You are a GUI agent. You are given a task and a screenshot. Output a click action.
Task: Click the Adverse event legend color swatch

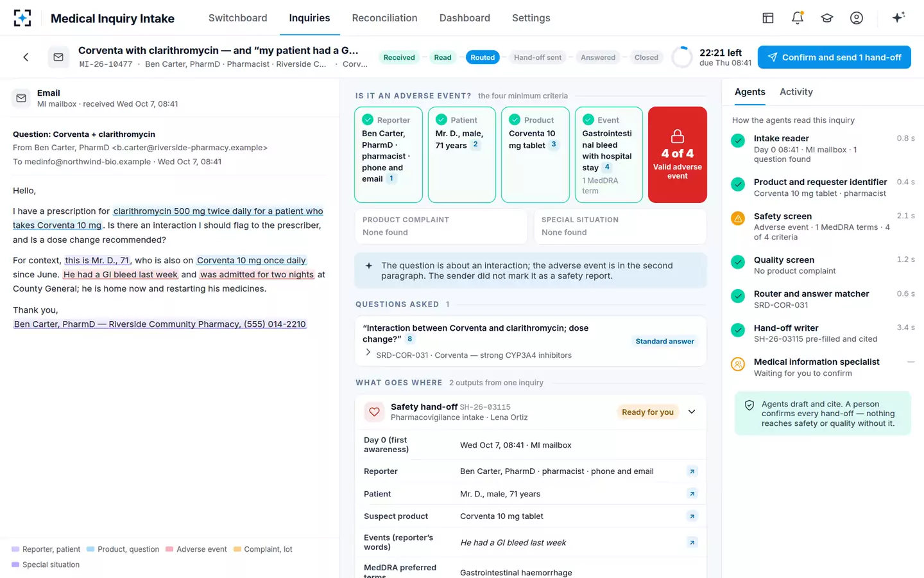(169, 549)
